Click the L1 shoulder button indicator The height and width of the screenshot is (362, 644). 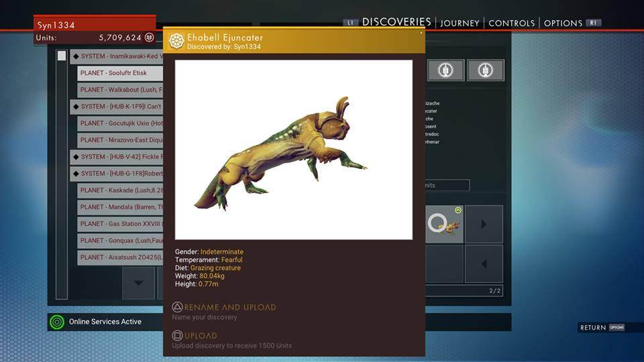350,23
